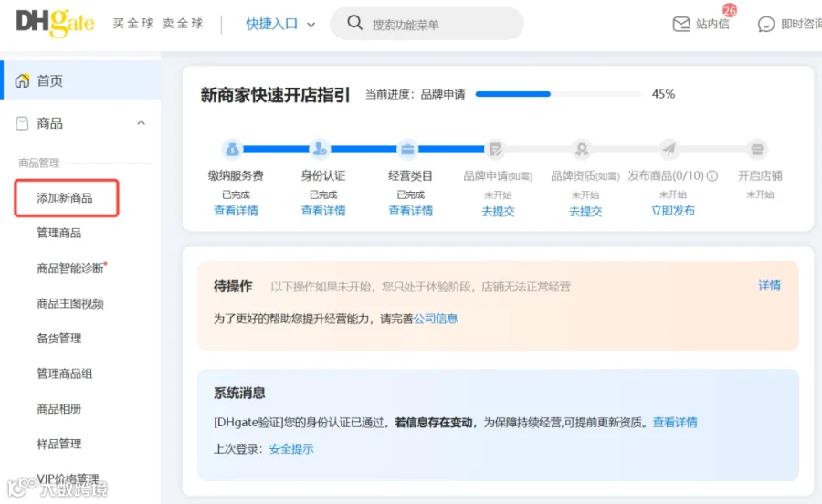The width and height of the screenshot is (822, 504).
Task: Click the 45% setup progress bar
Action: coord(558,94)
